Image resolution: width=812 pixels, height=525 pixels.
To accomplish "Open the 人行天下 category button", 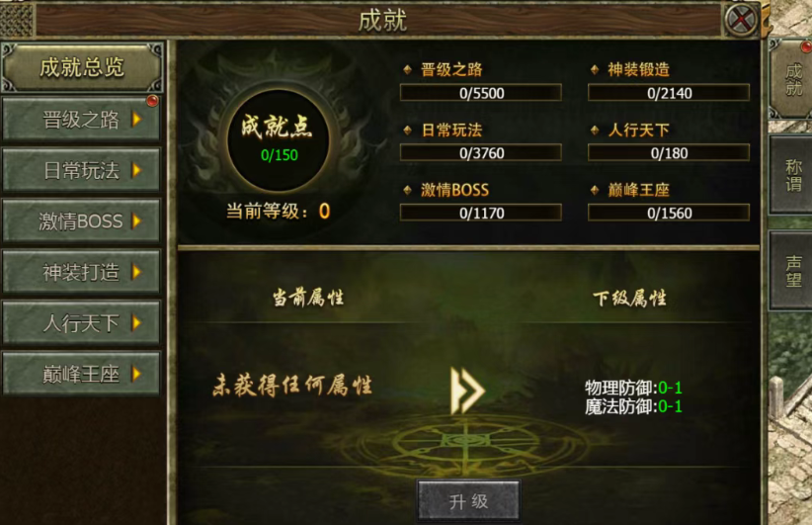I will coord(81,323).
